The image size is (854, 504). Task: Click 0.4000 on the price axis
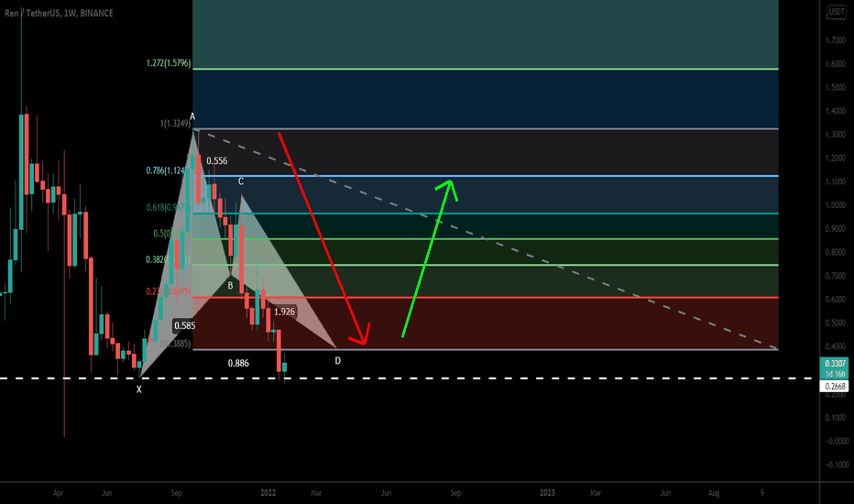[836, 346]
